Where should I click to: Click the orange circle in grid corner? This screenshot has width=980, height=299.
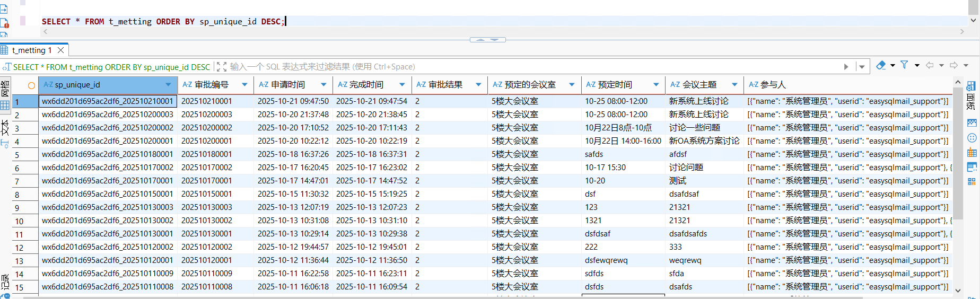pyautogui.click(x=31, y=85)
